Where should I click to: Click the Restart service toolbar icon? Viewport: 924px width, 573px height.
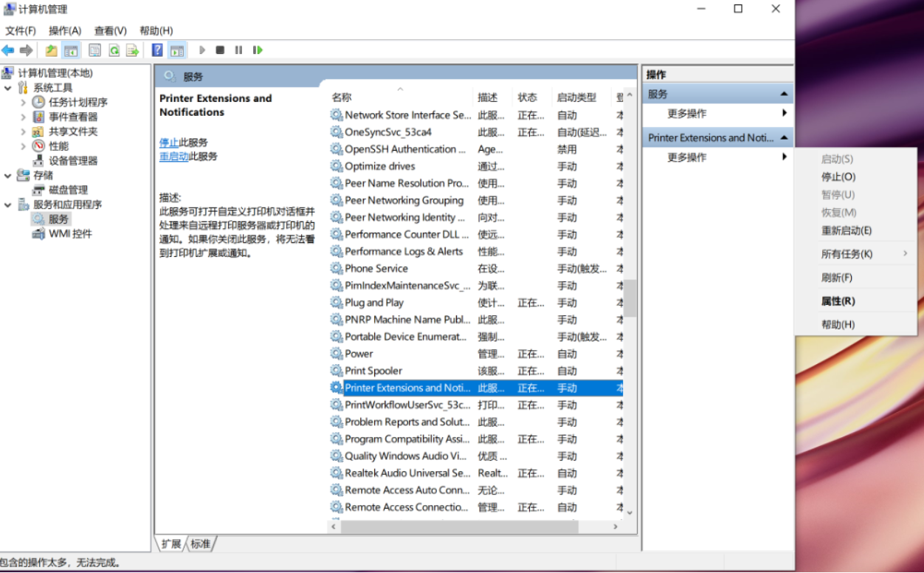point(258,50)
